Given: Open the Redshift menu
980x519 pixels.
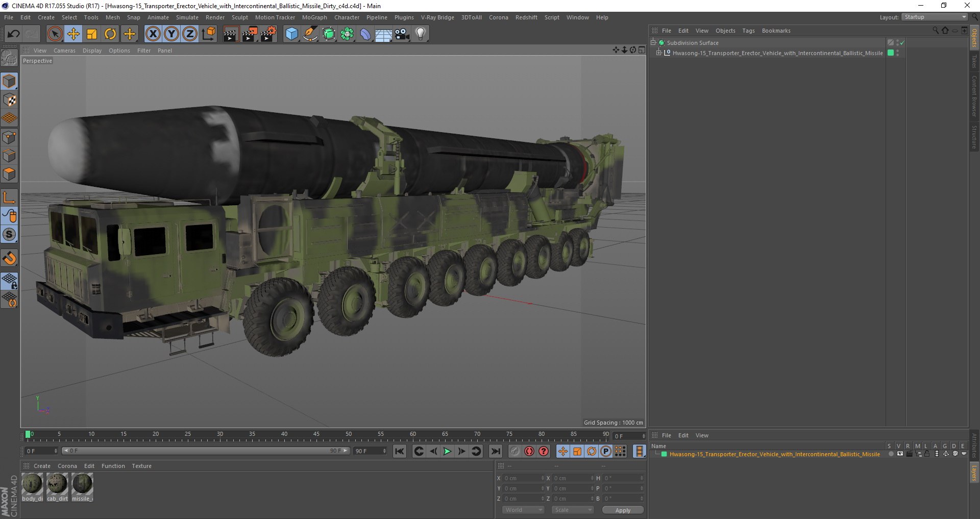Looking at the screenshot, I should tap(526, 17).
